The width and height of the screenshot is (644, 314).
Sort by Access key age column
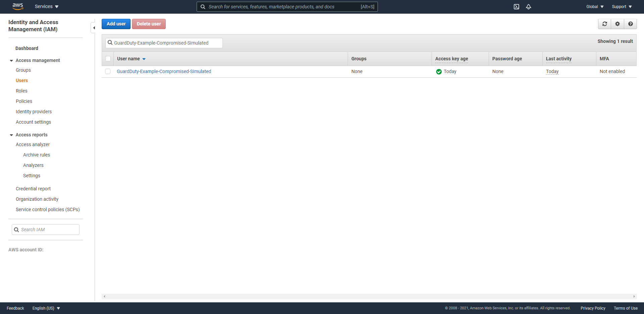coord(451,59)
